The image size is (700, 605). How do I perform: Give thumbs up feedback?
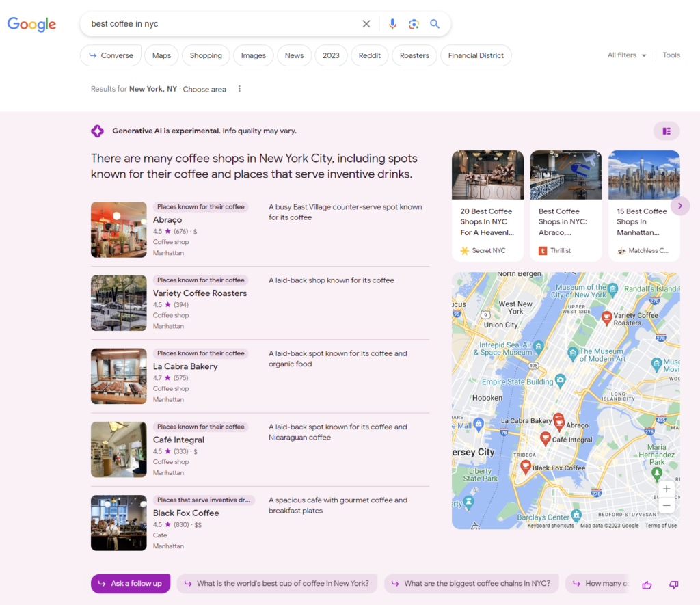click(647, 584)
